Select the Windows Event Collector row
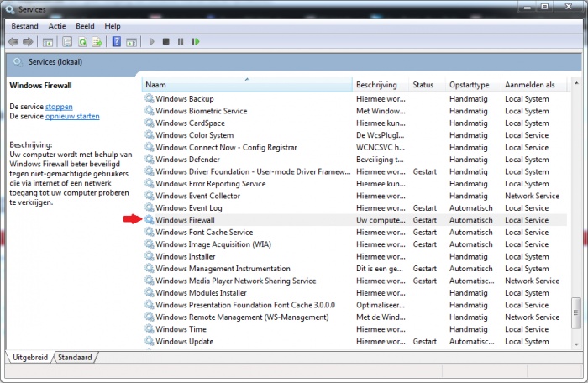The image size is (588, 383). (354, 196)
